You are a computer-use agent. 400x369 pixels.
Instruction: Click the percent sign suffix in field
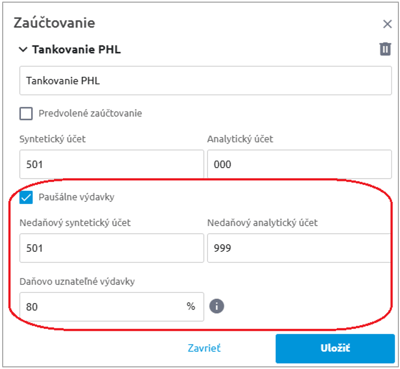tap(191, 306)
